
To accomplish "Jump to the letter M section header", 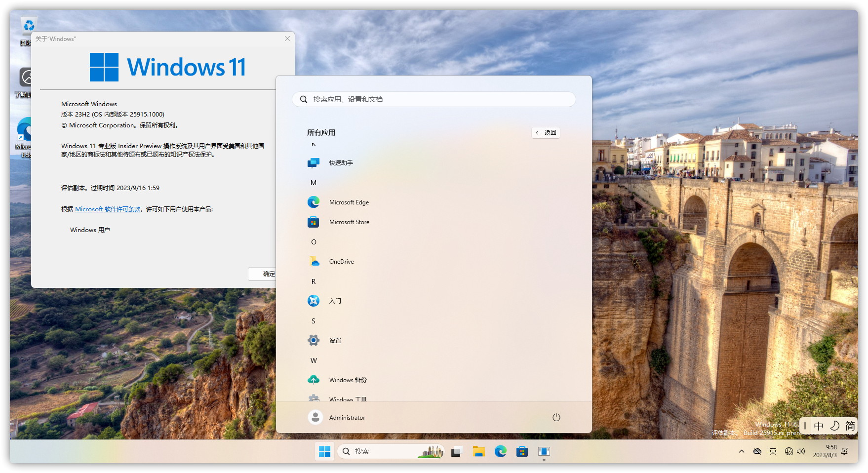I will pyautogui.click(x=314, y=183).
